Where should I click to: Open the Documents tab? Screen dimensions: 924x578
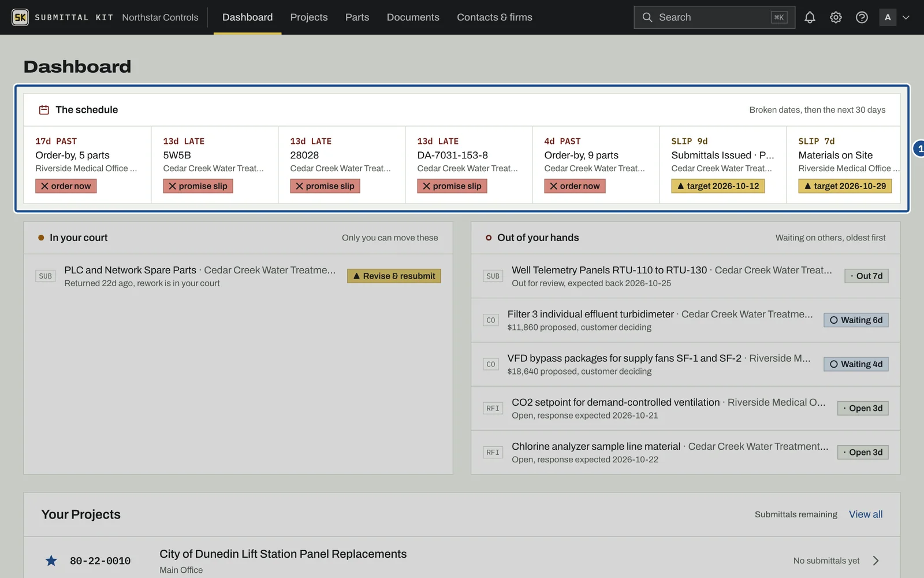[x=413, y=17]
